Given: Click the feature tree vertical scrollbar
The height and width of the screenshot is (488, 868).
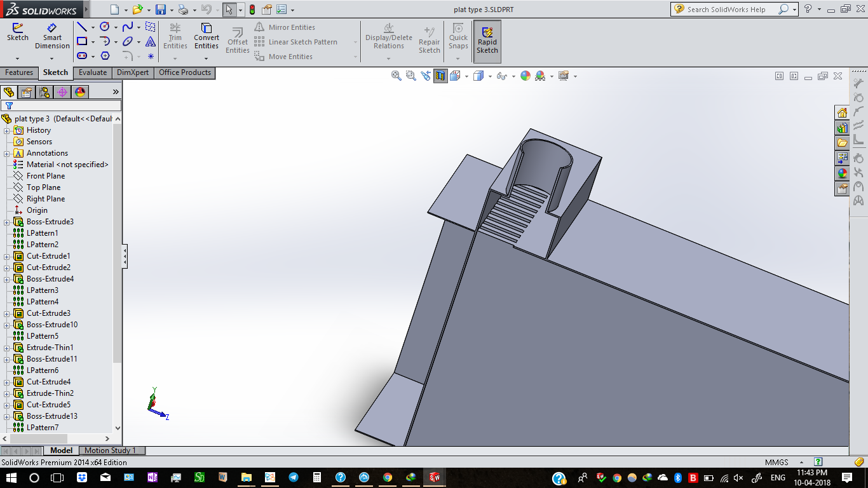Looking at the screenshot, I should [117, 242].
